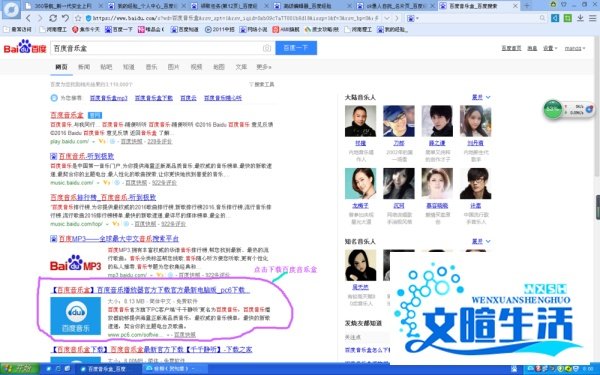Image resolution: width=600 pixels, height=375 pixels.
Task: Select the 知道 search category tab
Action: (129, 67)
